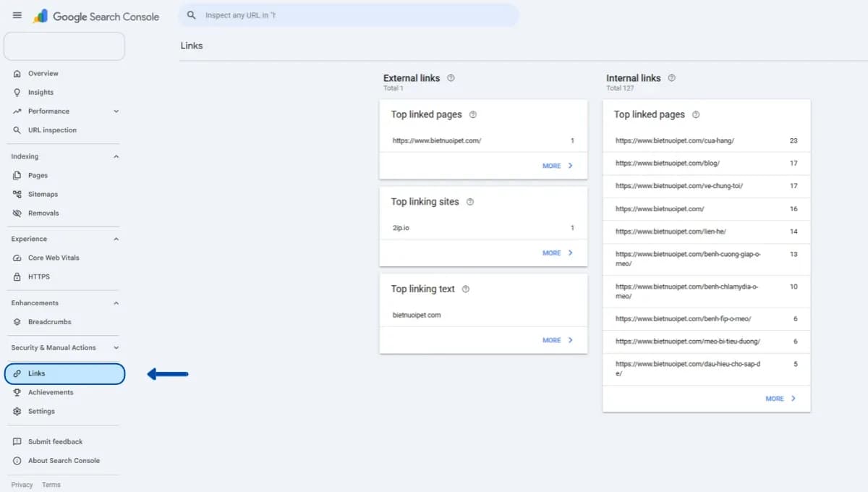868x492 pixels.
Task: Select the external bietnuoipet.com/ page row
Action: 483,141
